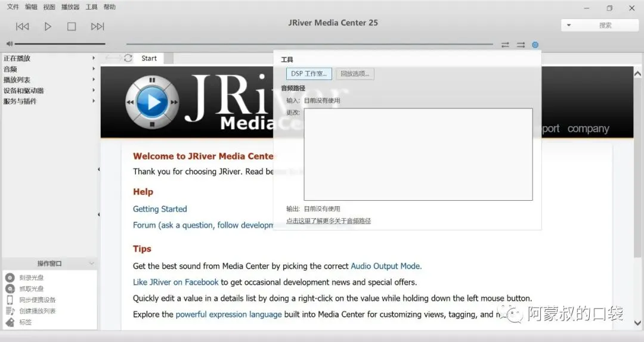Open 回放选项 button
Screen dimensions: 644x342
click(x=355, y=74)
